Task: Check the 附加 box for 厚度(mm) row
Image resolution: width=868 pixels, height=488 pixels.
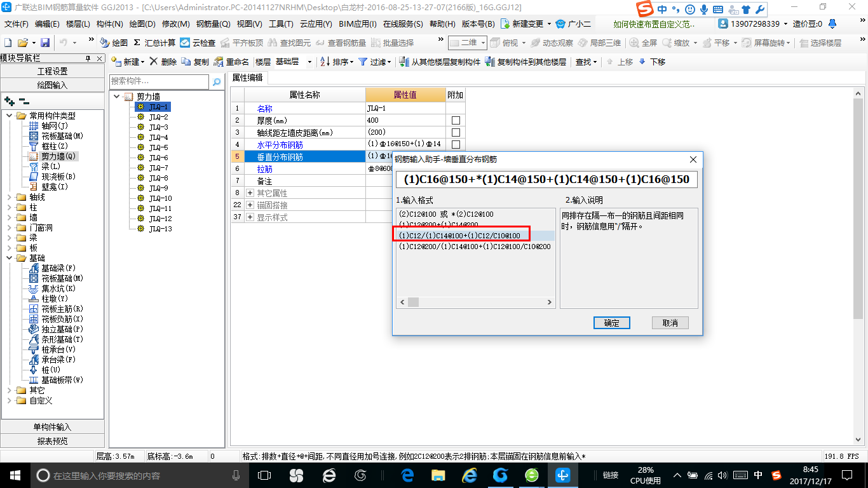Action: point(456,120)
